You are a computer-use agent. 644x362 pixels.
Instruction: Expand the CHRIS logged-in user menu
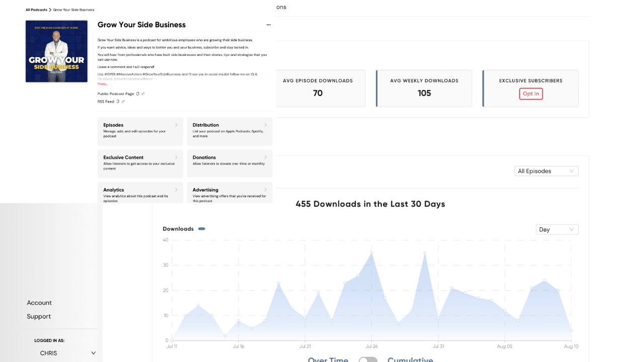coord(93,353)
